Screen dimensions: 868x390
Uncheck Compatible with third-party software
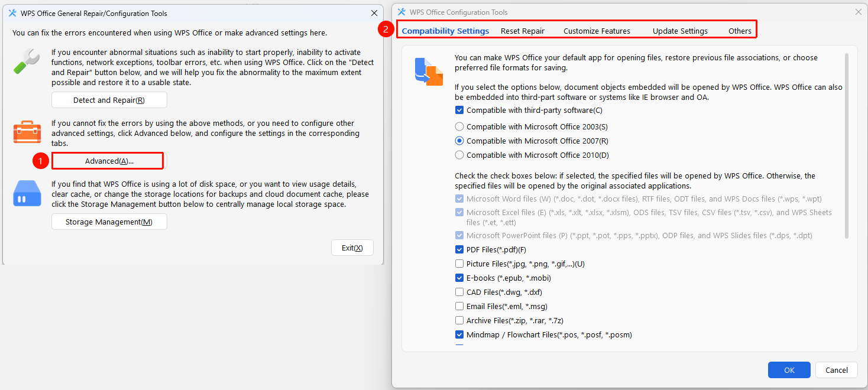pos(459,110)
